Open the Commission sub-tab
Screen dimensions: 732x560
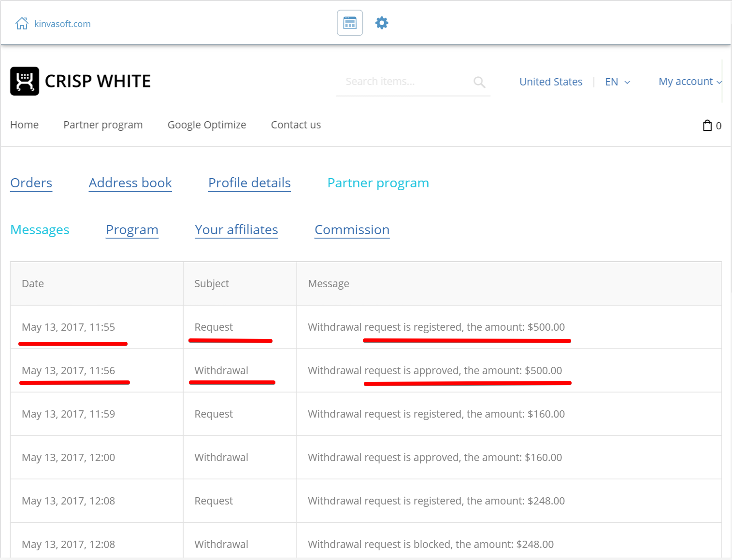pos(352,230)
